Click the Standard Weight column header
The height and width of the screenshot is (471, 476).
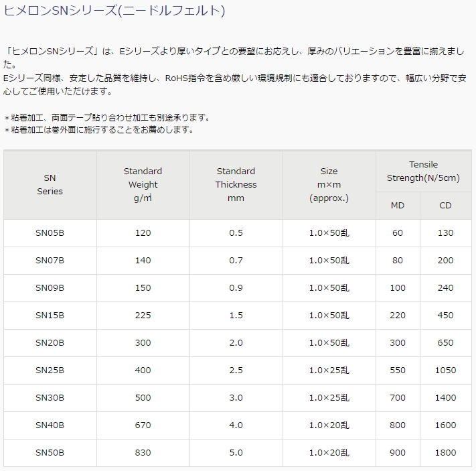coord(143,184)
